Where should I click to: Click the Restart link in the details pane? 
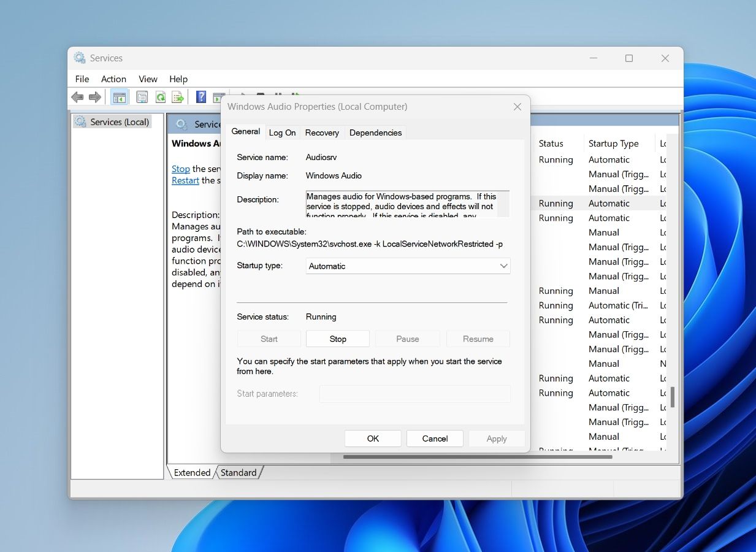tap(185, 180)
